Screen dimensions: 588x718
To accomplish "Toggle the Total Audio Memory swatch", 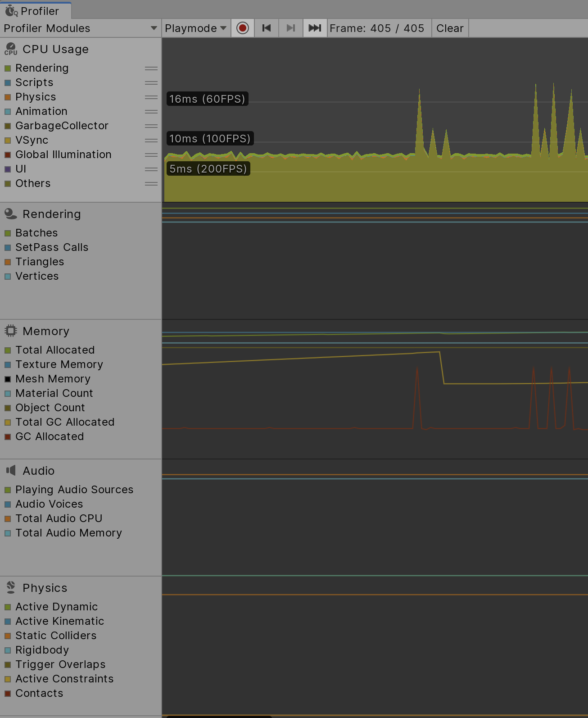I will pos(8,533).
